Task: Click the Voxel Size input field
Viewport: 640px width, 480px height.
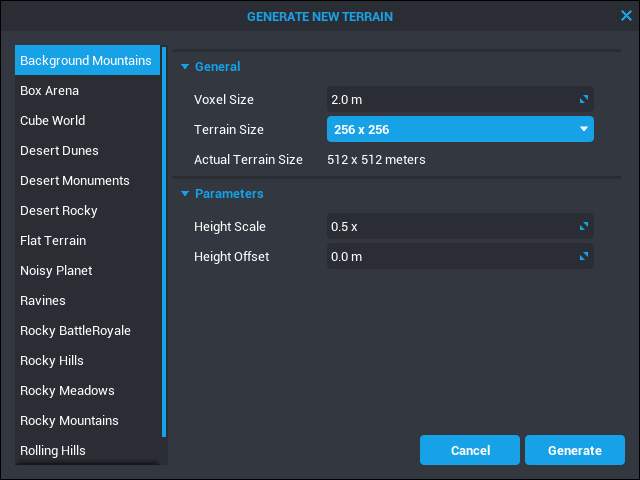Action: pos(450,100)
